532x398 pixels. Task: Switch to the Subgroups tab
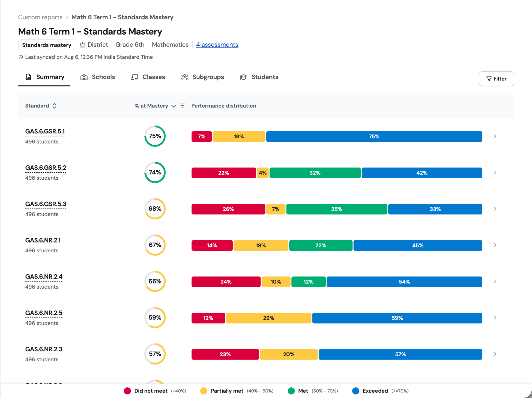[202, 77]
